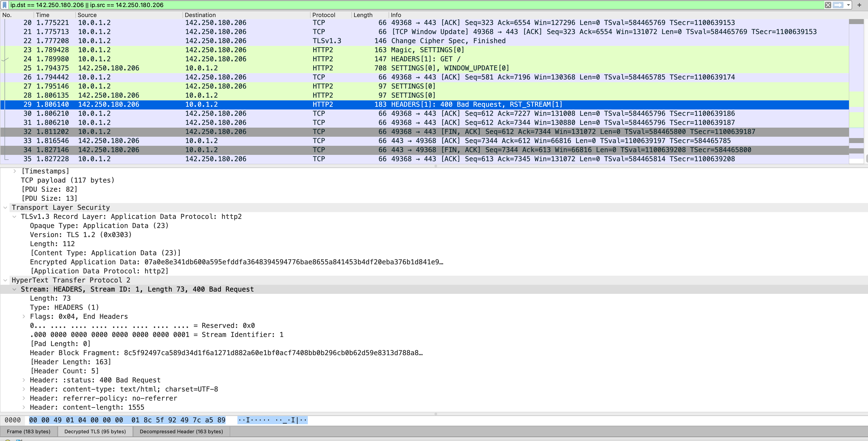The image size is (868, 441).
Task: Select packet 27 SETTINGS[0] row
Action: pyautogui.click(x=424, y=86)
